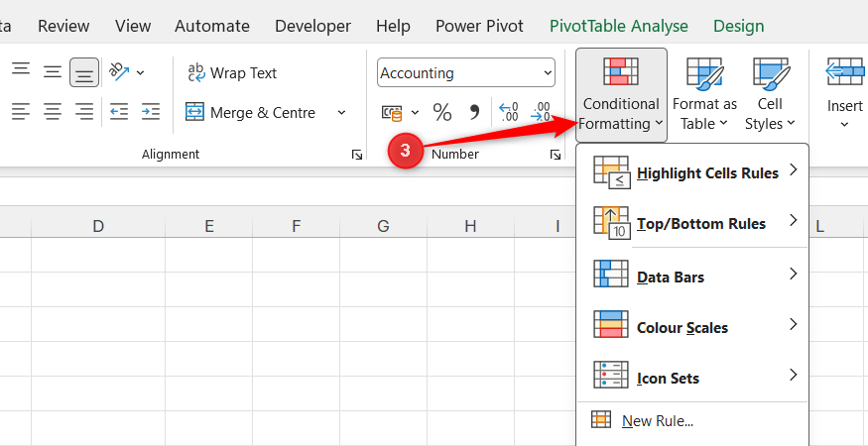The image size is (868, 446).
Task: Select column E header
Action: (208, 226)
